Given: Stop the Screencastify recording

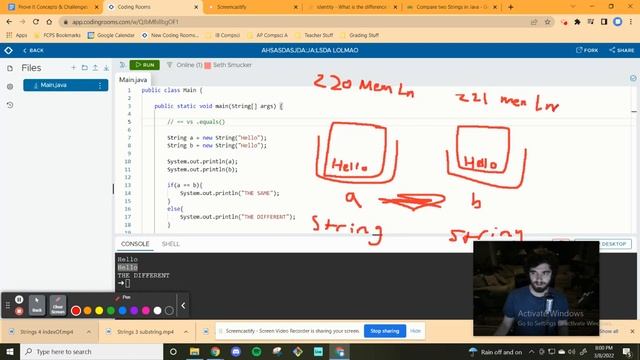Looking at the screenshot, I should tap(19, 311).
